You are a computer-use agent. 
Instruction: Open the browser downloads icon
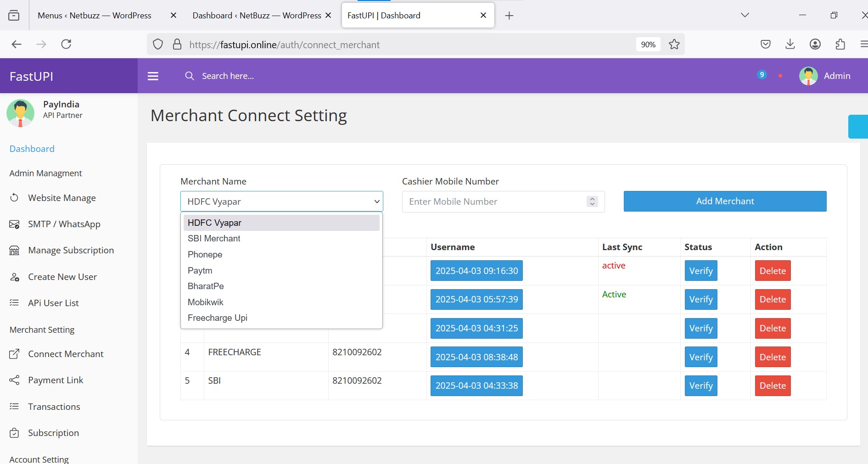click(x=790, y=45)
